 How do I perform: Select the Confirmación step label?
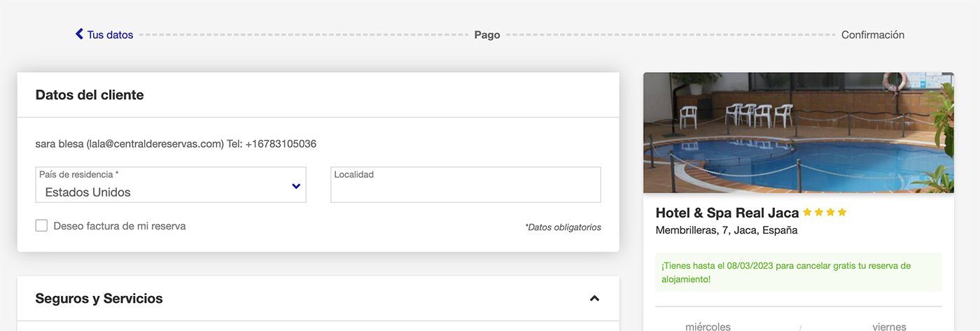873,34
